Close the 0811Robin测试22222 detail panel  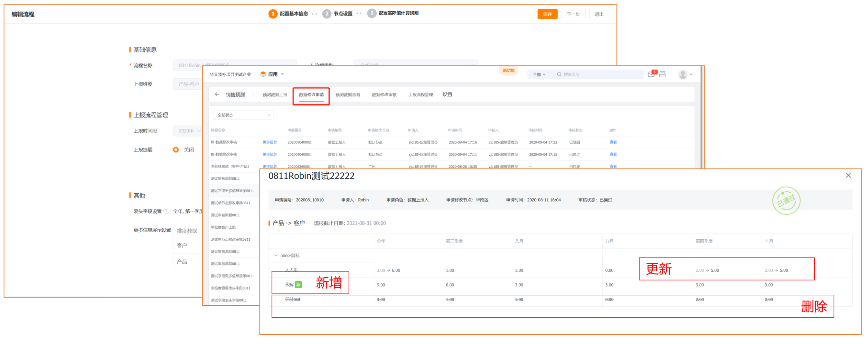tap(848, 175)
